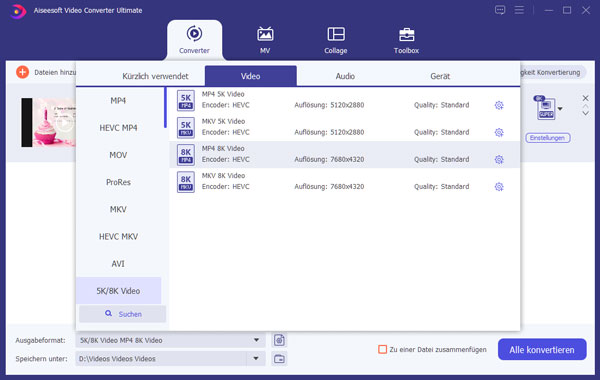Choose HEVC MP4 format category
The image size is (600, 380).
(118, 128)
